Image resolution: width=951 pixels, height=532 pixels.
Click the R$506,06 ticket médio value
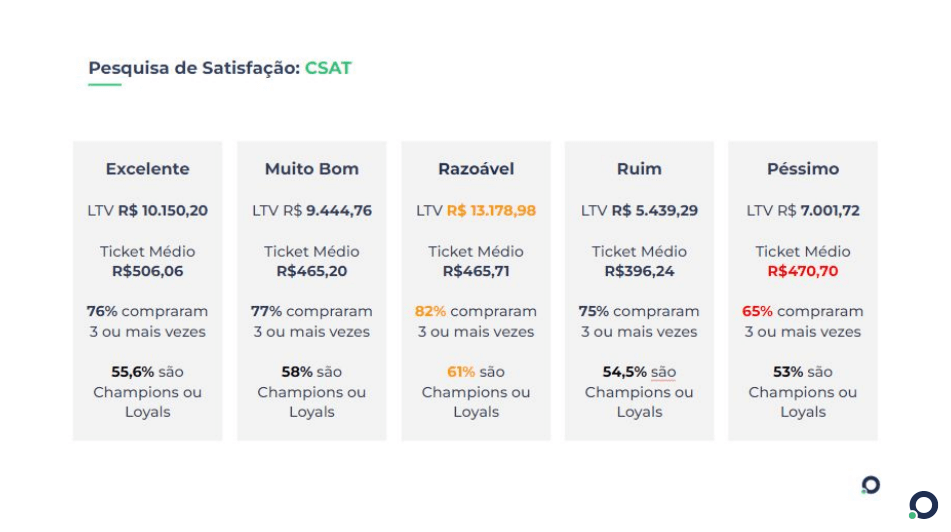147,271
